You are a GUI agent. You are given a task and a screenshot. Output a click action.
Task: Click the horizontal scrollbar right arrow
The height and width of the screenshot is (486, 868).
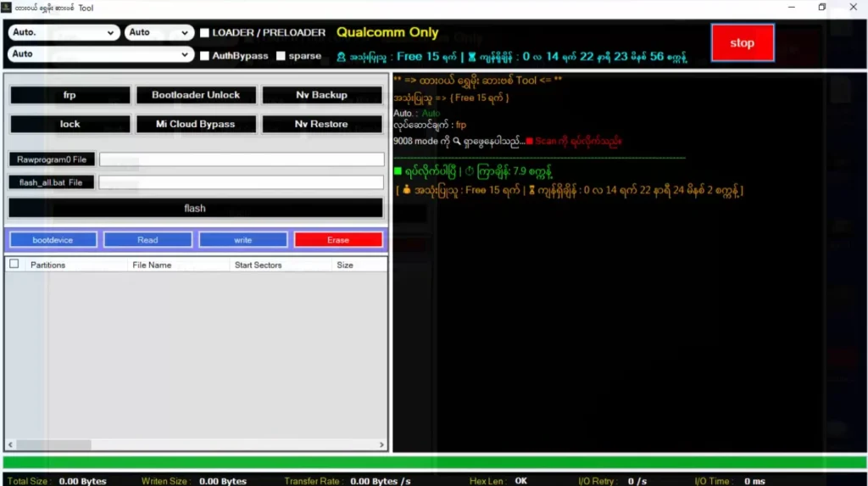coord(381,445)
